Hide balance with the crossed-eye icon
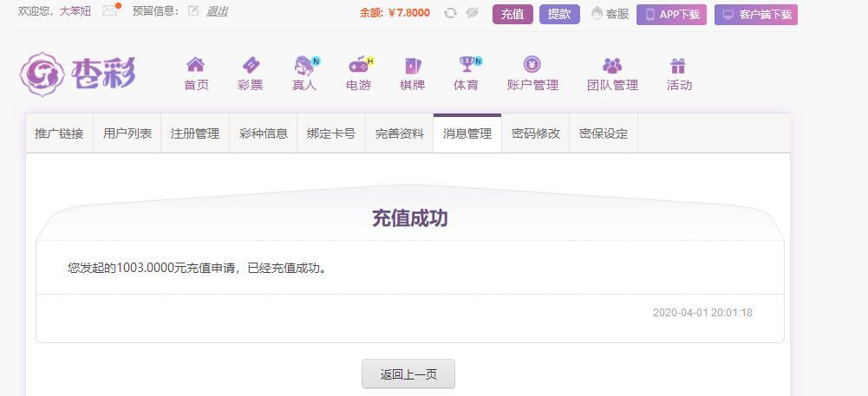Screen dimensions: 868x396 (472, 13)
